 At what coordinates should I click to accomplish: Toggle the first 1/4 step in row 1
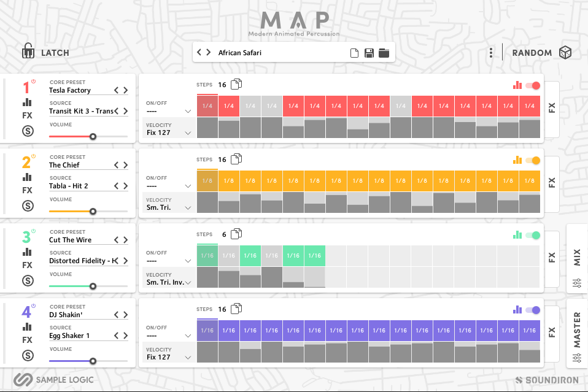coord(207,106)
